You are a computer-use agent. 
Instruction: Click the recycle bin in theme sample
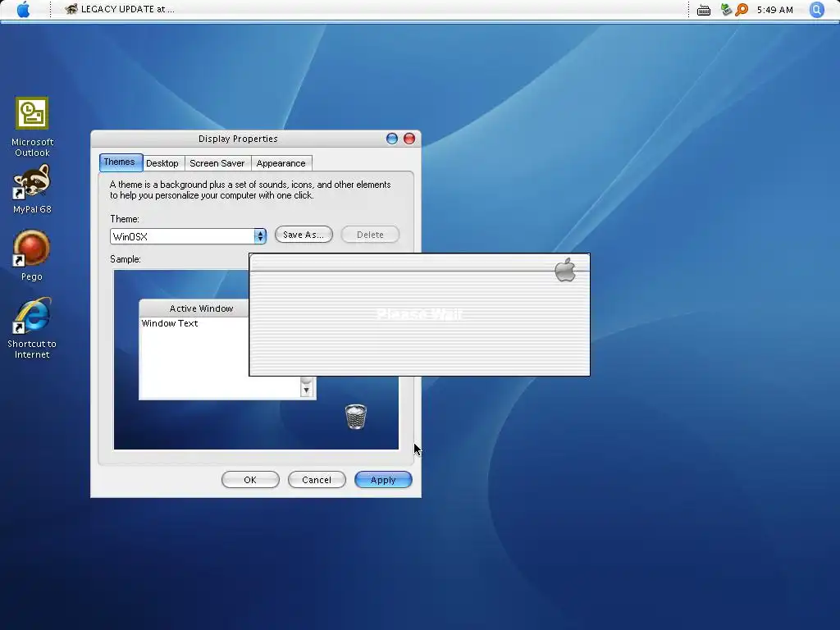point(356,417)
